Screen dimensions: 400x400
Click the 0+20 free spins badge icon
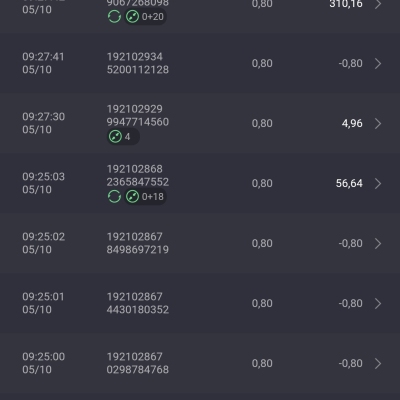[132, 16]
